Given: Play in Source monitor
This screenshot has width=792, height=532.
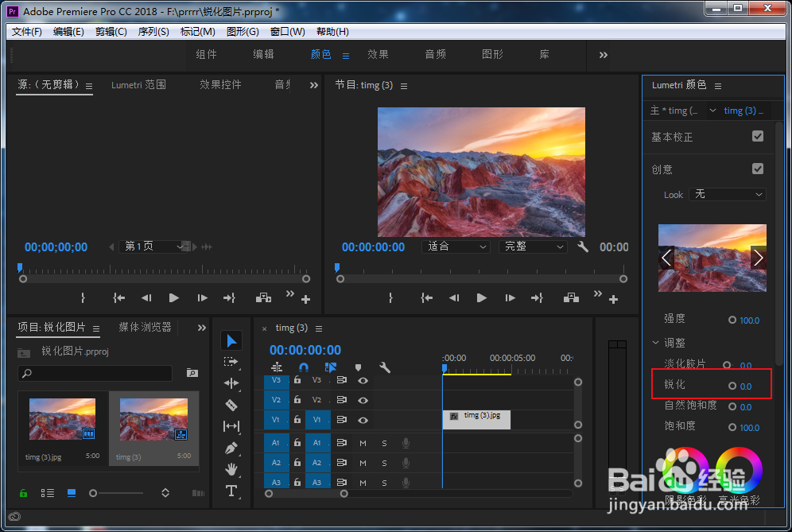Looking at the screenshot, I should click(174, 298).
